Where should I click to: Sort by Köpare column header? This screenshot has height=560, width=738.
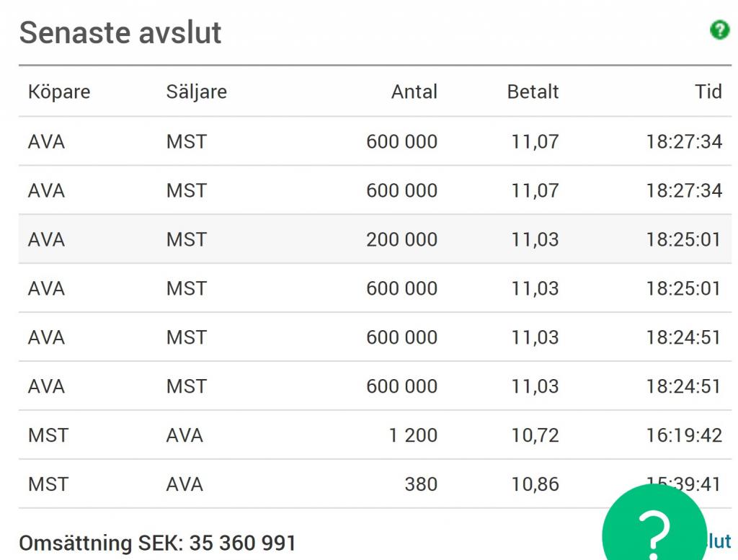[59, 92]
